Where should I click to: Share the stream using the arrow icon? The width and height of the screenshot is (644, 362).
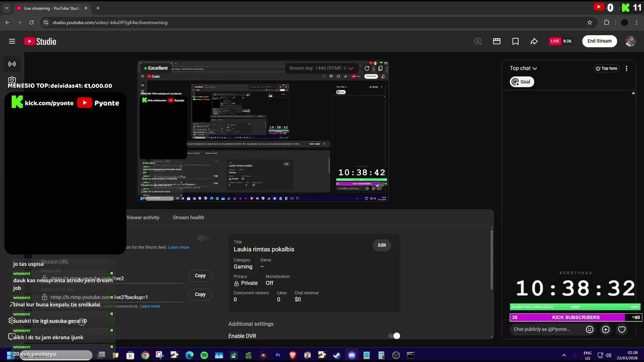click(534, 41)
